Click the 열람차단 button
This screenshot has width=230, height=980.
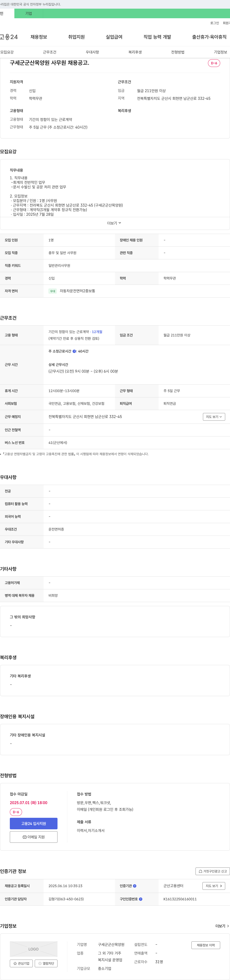46,964
